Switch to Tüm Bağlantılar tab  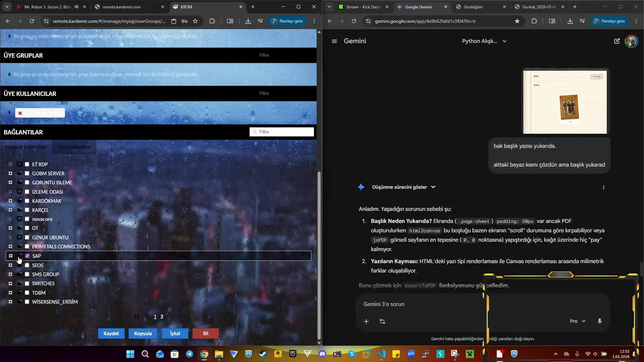(74, 147)
